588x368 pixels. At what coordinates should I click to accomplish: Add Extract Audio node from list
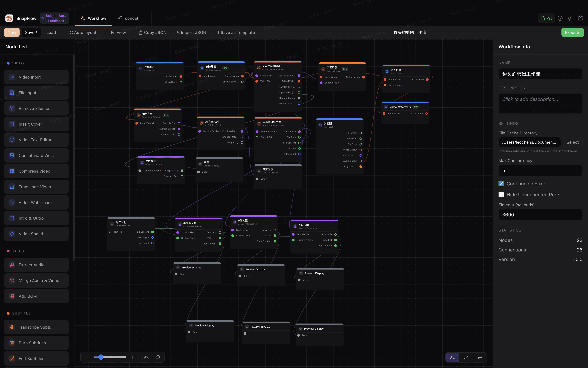[x=36, y=265]
